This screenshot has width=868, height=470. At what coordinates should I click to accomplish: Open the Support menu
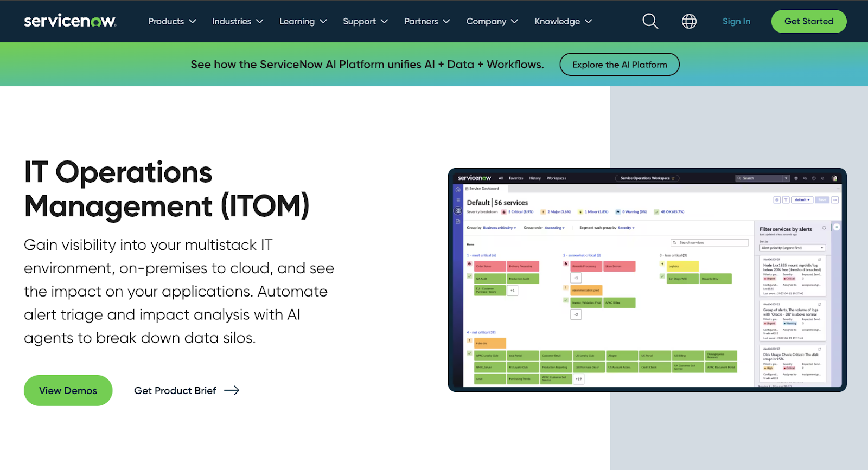(x=365, y=21)
